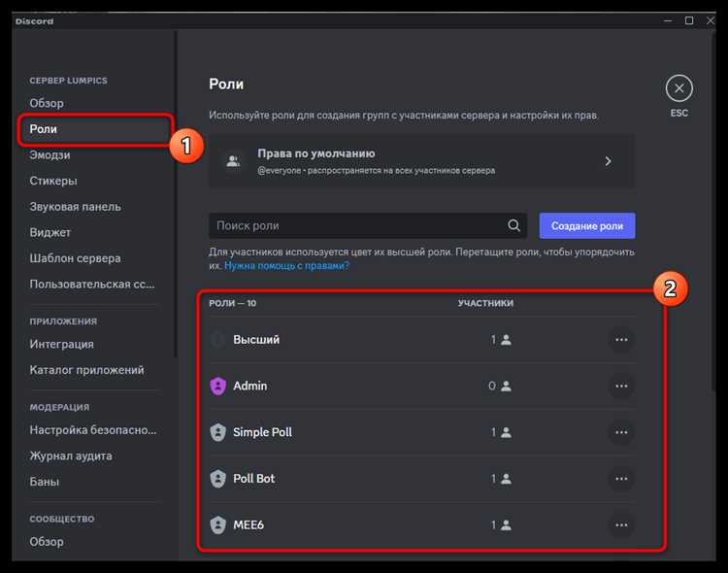Open the three-dot menu for Poll Bot role
The width and height of the screenshot is (728, 573).
(621, 479)
